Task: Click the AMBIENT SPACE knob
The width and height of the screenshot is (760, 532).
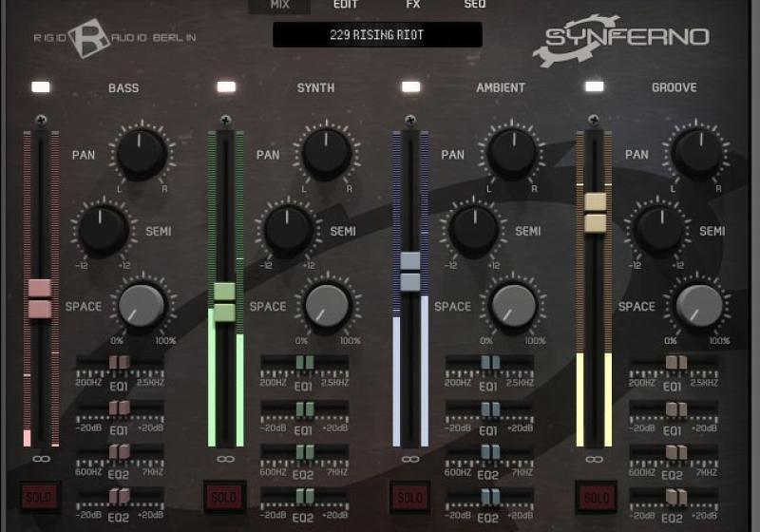Action: tap(513, 307)
